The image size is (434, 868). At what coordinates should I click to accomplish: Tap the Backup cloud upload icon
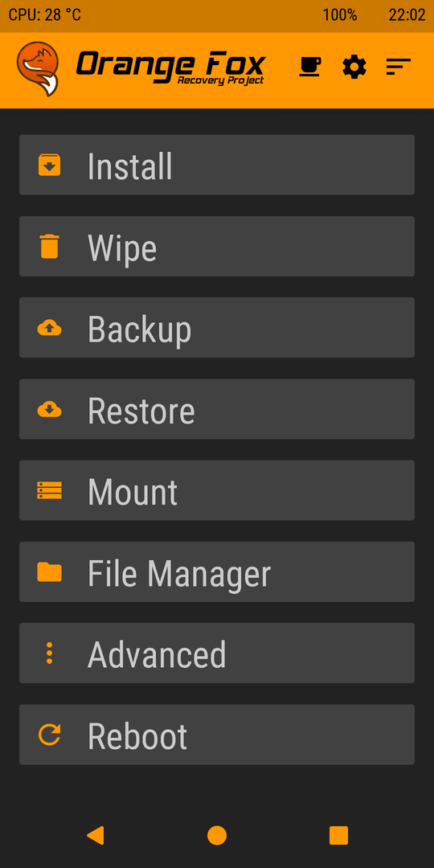(x=49, y=328)
